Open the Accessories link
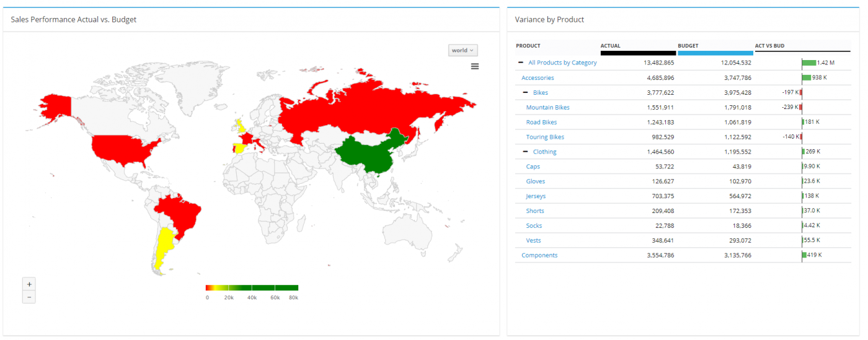The width and height of the screenshot is (868, 340). click(x=538, y=77)
